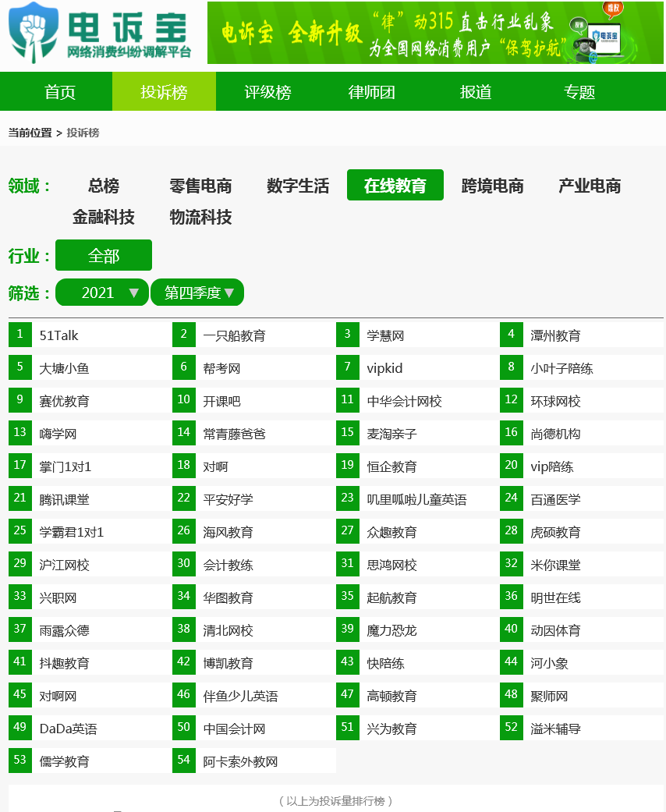
Task: Pick the 跨境电商 domain filter
Action: click(493, 186)
